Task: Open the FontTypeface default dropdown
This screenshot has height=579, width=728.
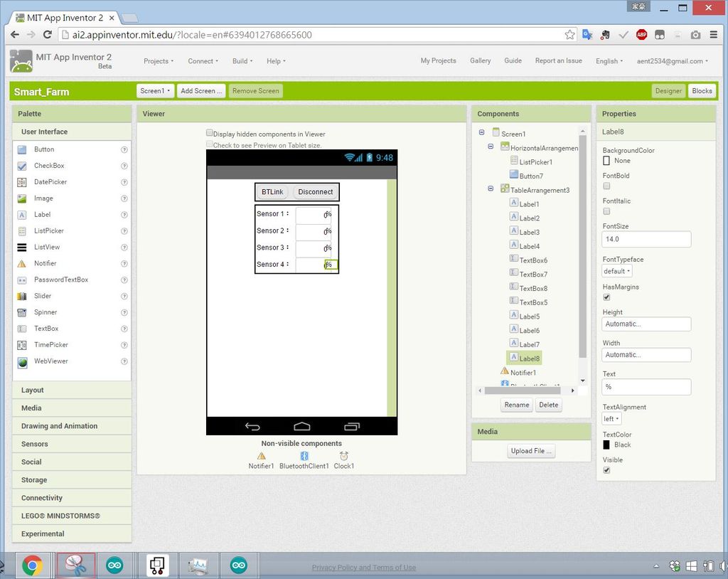Action: point(617,271)
